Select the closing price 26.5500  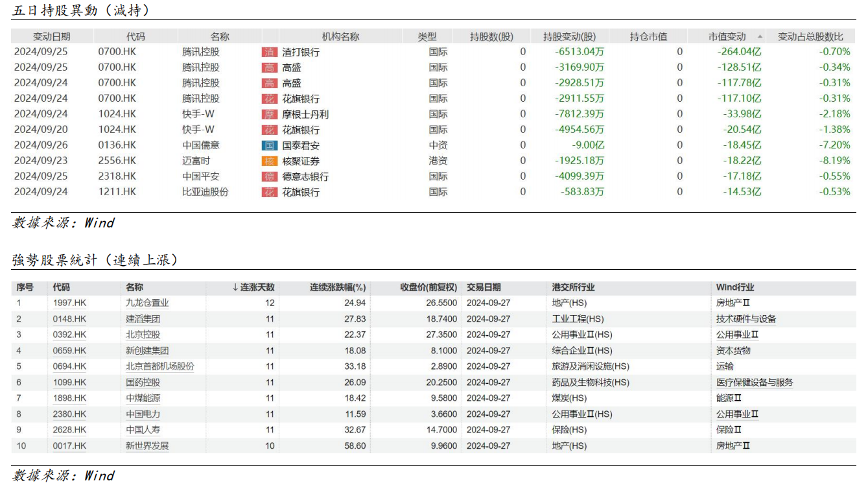[x=441, y=303]
